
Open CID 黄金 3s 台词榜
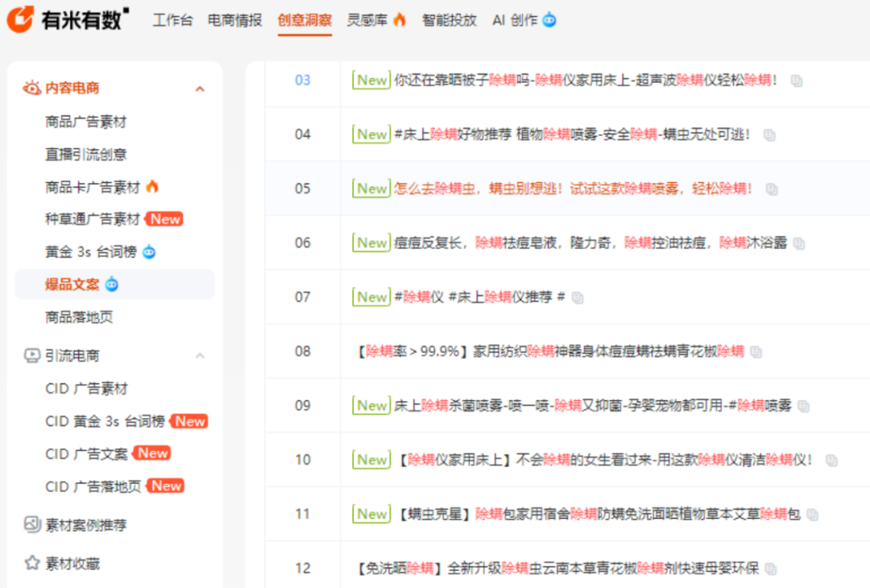(x=106, y=421)
